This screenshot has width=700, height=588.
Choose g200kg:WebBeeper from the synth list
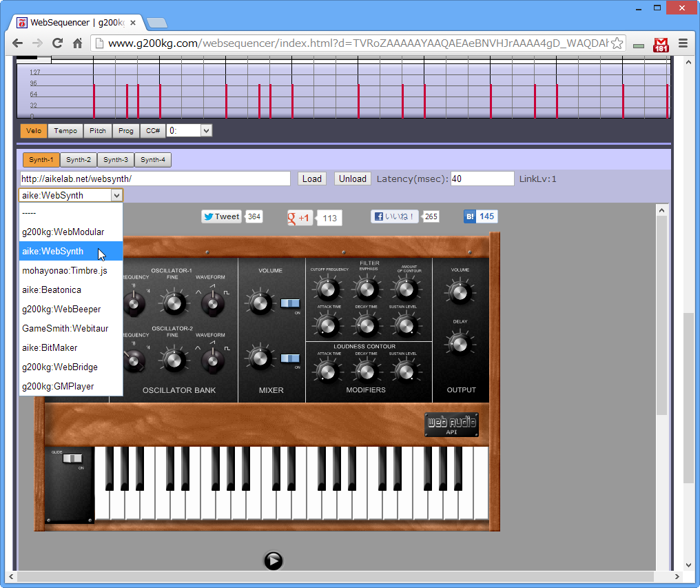coord(71,309)
